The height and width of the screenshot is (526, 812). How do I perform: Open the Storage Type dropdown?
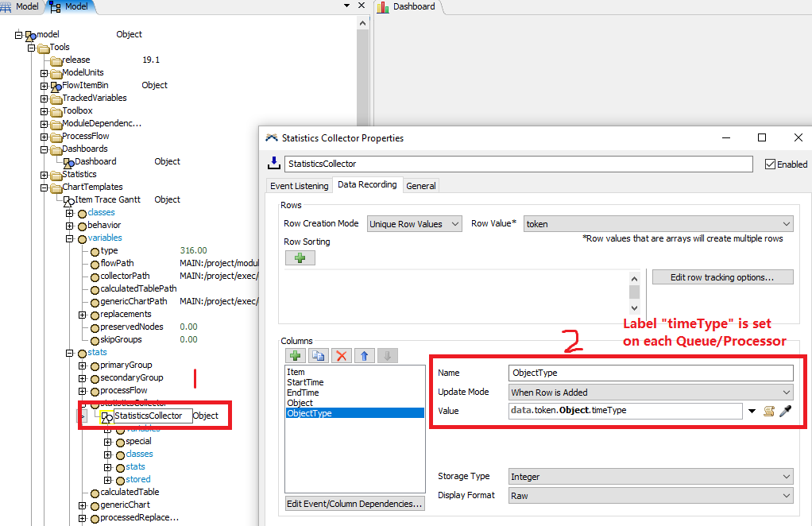coord(651,477)
